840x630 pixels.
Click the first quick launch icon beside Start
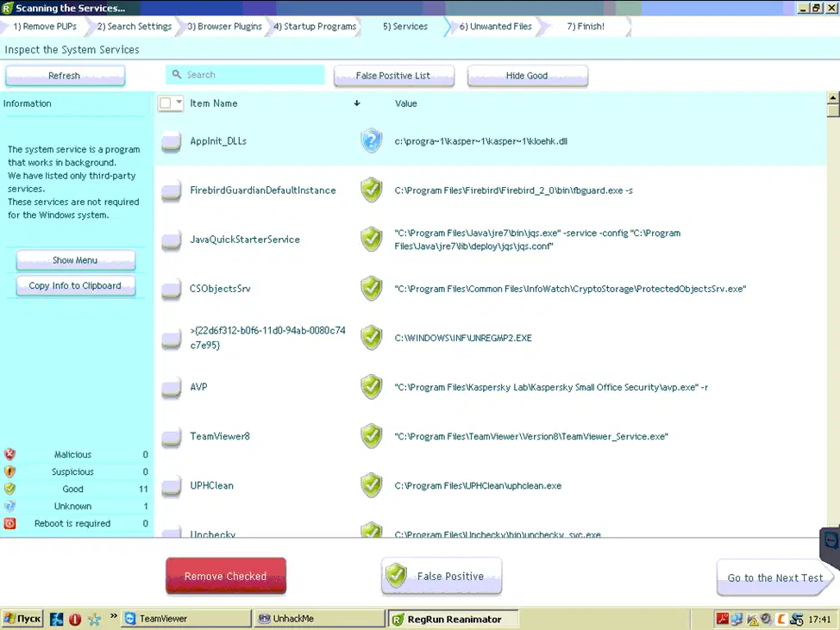pyautogui.click(x=56, y=620)
